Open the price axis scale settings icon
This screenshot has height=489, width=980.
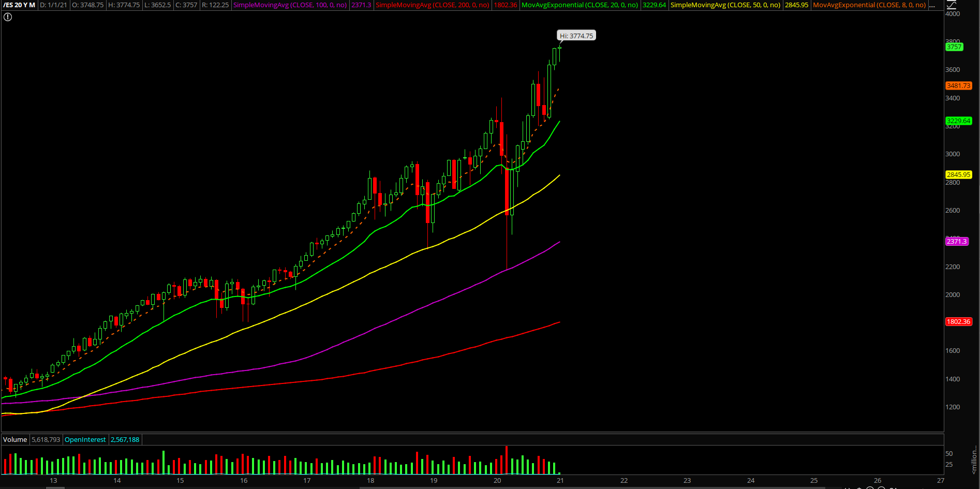[x=952, y=5]
